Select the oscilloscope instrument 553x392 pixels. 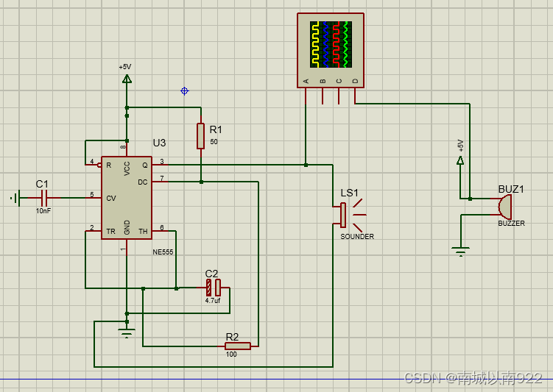click(331, 50)
